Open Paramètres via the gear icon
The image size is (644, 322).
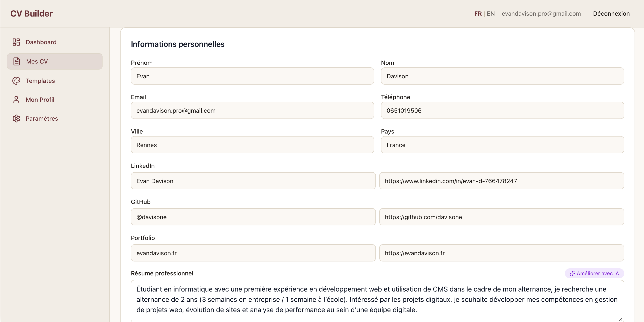point(16,118)
